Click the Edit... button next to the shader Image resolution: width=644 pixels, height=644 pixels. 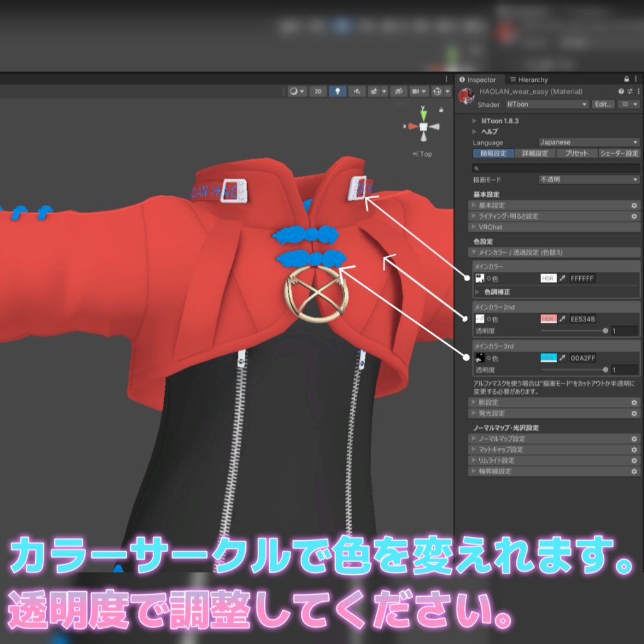click(x=603, y=104)
